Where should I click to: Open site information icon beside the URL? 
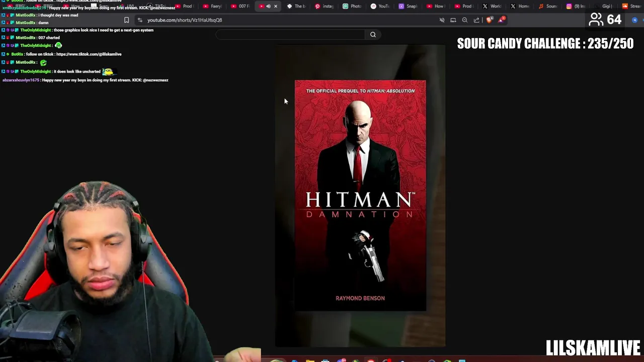[x=140, y=20]
